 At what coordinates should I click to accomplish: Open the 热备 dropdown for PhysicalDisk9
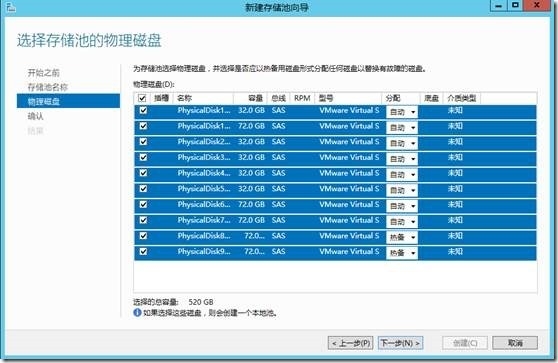[402, 253]
